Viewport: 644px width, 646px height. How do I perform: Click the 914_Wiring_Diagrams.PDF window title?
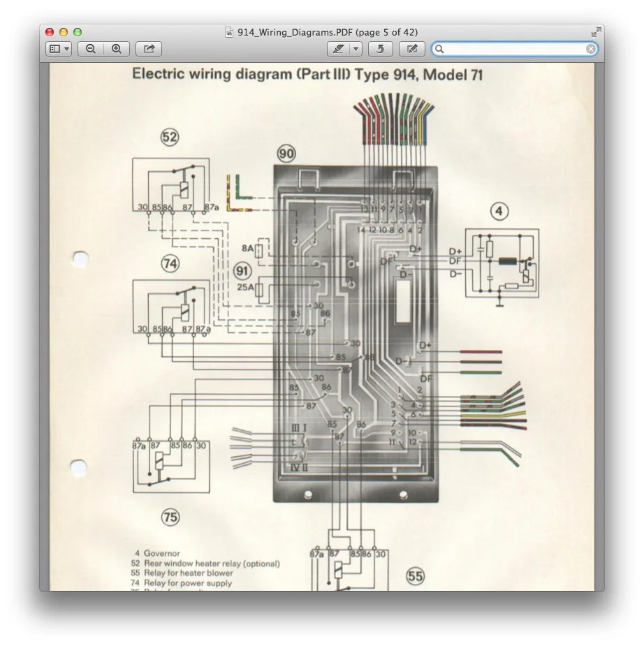[328, 32]
